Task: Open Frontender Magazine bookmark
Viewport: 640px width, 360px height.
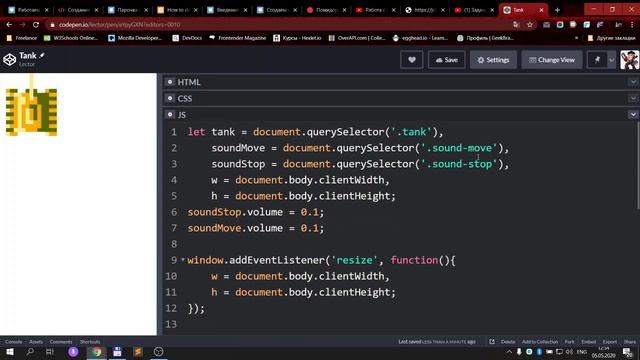Action: coord(238,38)
